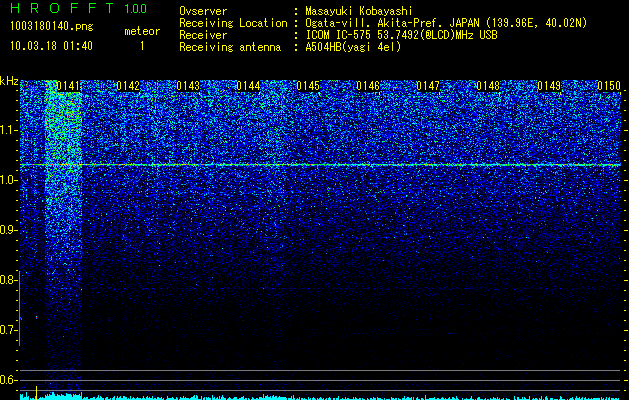Click the 0146 time marker

click(368, 86)
